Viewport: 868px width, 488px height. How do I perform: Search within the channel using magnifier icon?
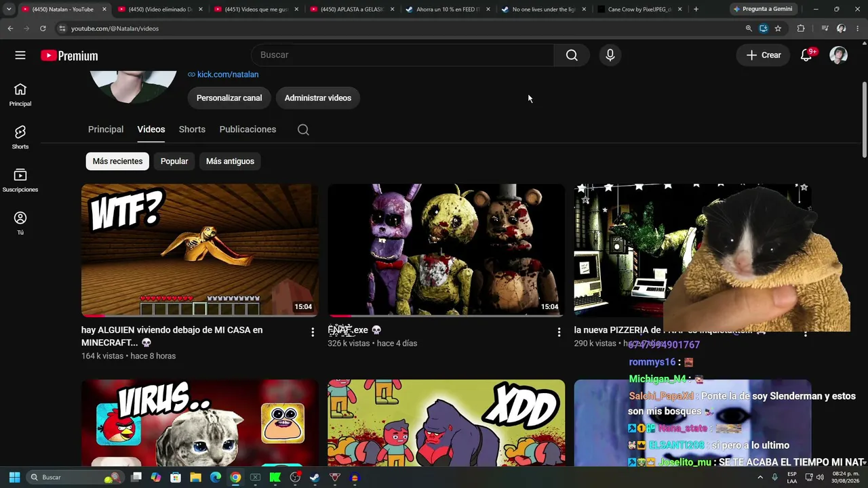click(303, 129)
